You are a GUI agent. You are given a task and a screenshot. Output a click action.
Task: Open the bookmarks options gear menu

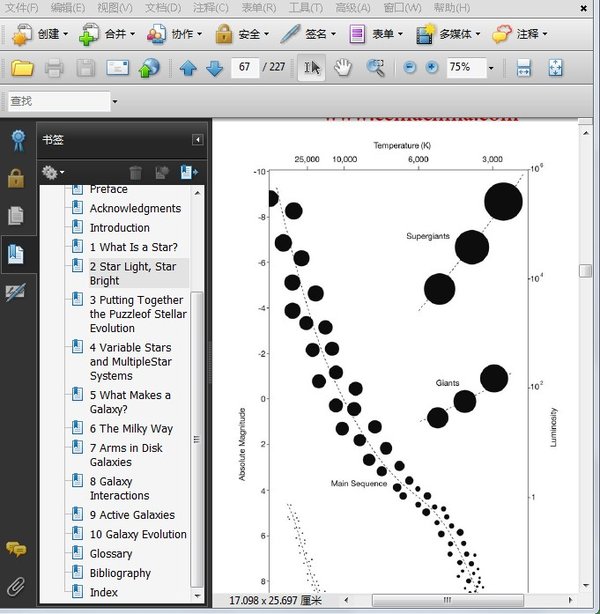53,172
